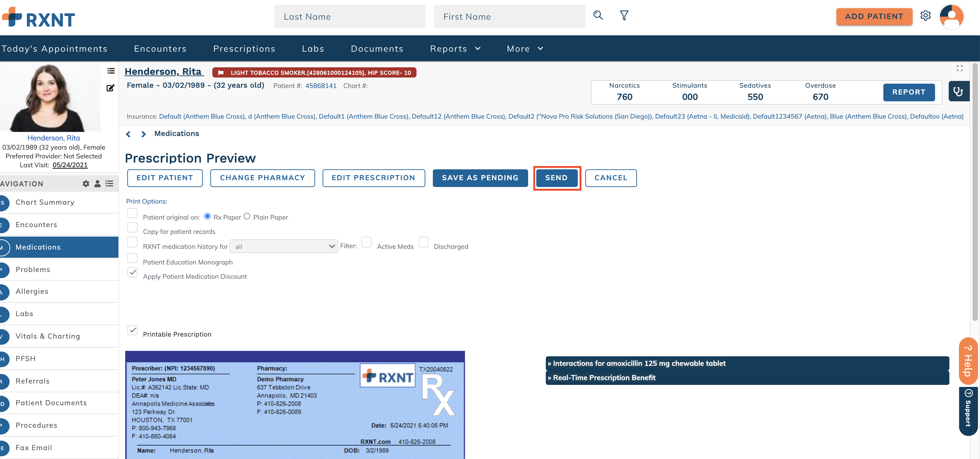This screenshot has width=980, height=459.
Task: Select the Rx Paper radio button
Action: [x=207, y=216]
